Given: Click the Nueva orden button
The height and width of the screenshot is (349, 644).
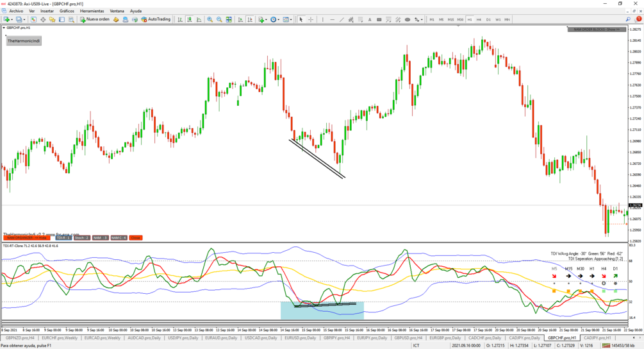Looking at the screenshot, I should [x=95, y=19].
